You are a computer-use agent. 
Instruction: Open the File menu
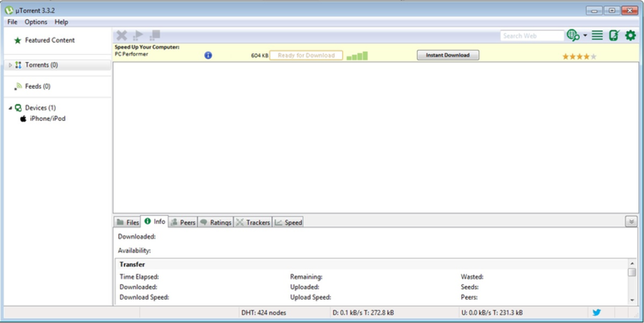12,22
